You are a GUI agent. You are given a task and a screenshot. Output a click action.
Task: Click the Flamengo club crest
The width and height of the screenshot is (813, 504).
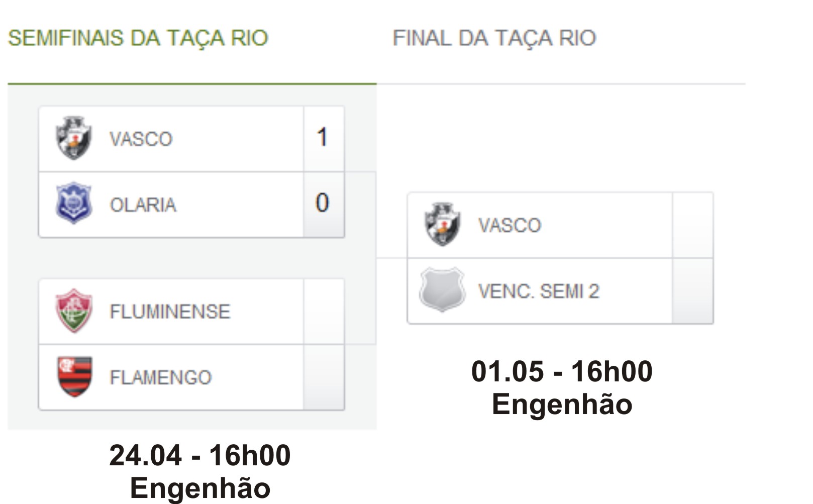pos(74,377)
